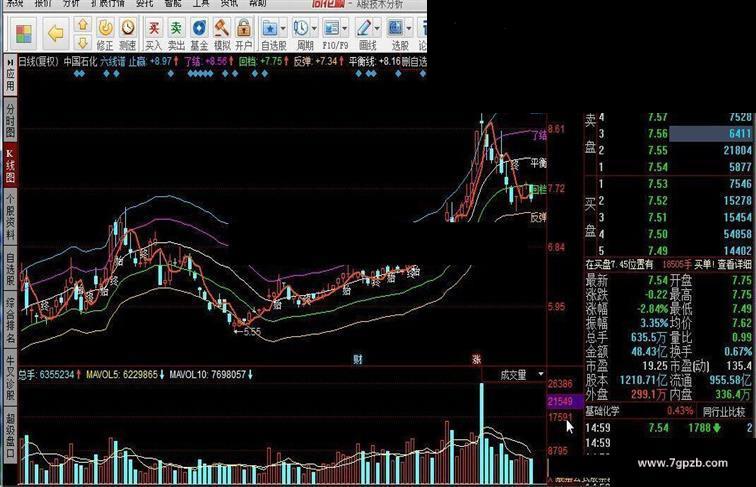Click the 换手 value 0.67%
The height and width of the screenshot is (487, 756).
click(x=738, y=352)
